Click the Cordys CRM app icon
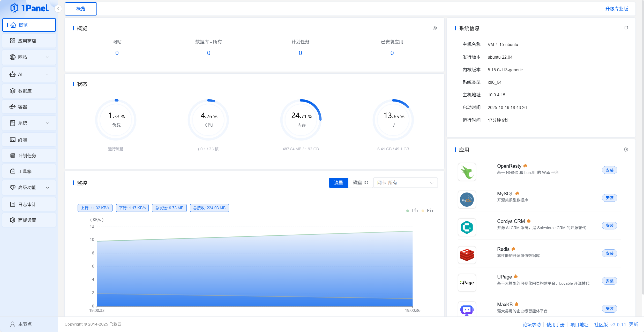 pos(467,227)
